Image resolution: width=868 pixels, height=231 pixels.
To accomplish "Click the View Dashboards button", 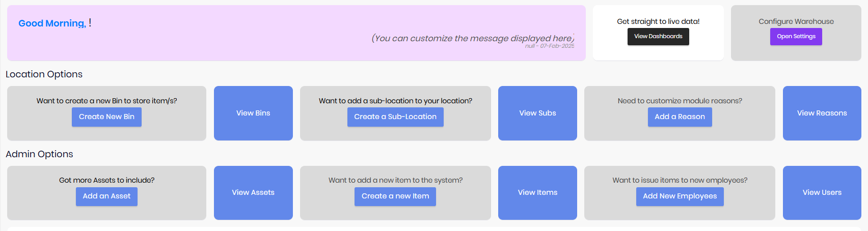I will [658, 37].
